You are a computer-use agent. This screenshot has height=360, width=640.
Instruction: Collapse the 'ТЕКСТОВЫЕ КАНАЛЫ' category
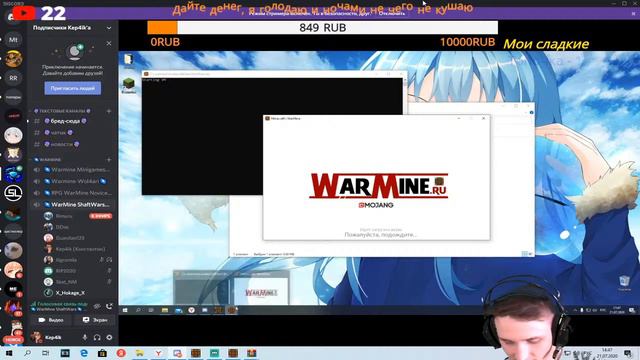point(62,111)
